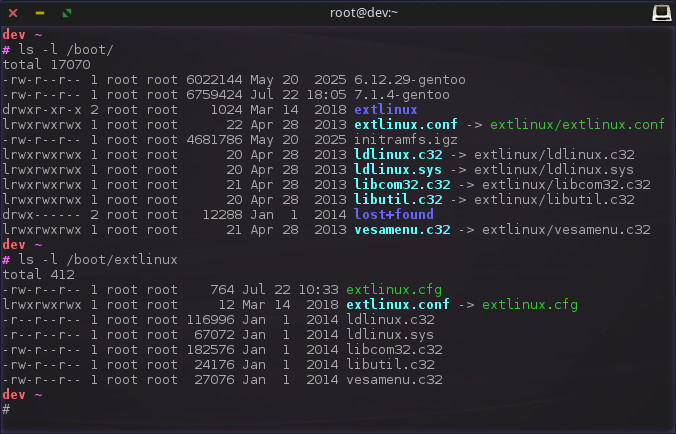
Task: Click the terminal icon in title bar corner
Action: [x=661, y=13]
